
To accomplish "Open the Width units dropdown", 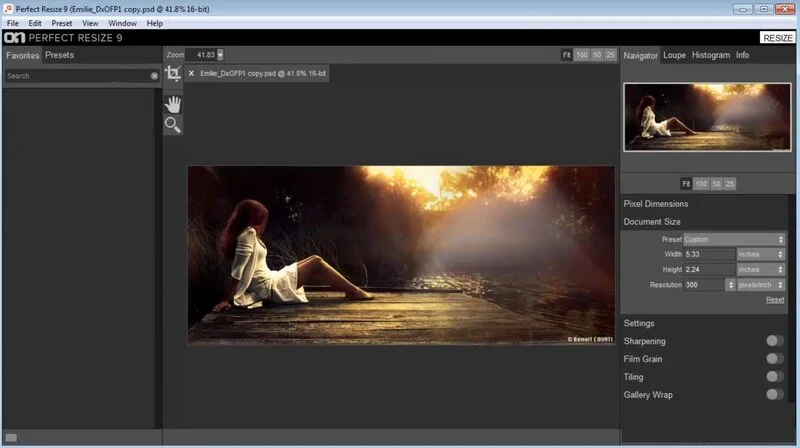I will pyautogui.click(x=760, y=255).
